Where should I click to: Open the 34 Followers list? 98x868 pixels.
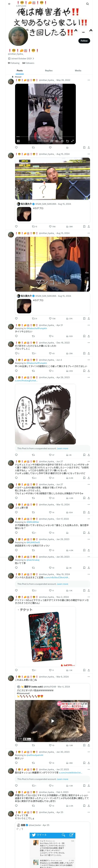coord(28,63)
